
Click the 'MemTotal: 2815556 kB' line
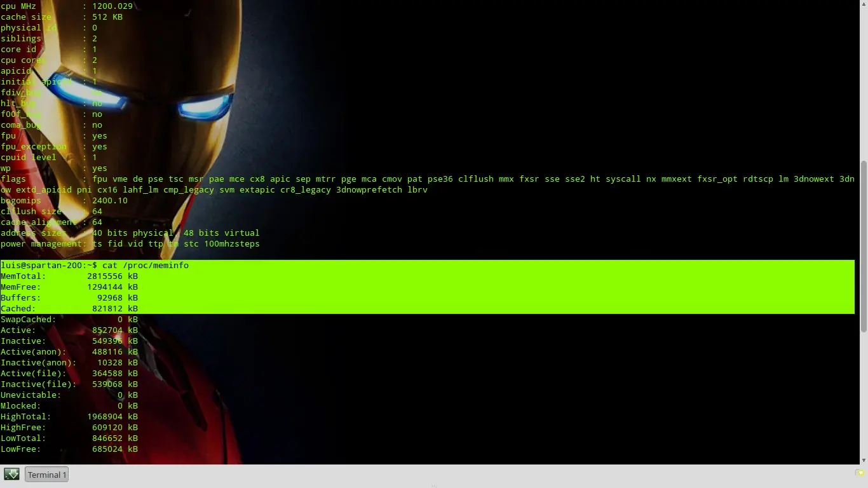coord(69,276)
